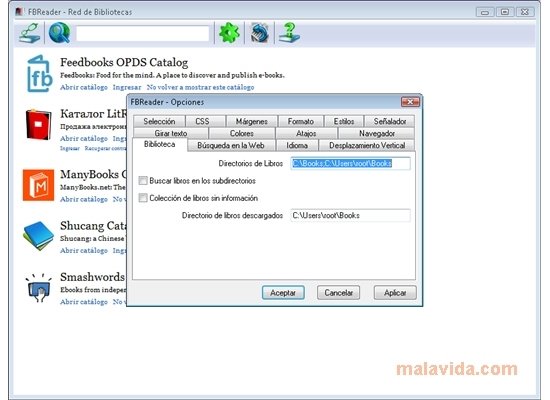Click the Directorios de Libros field
The image size is (550, 400).
tap(350, 163)
